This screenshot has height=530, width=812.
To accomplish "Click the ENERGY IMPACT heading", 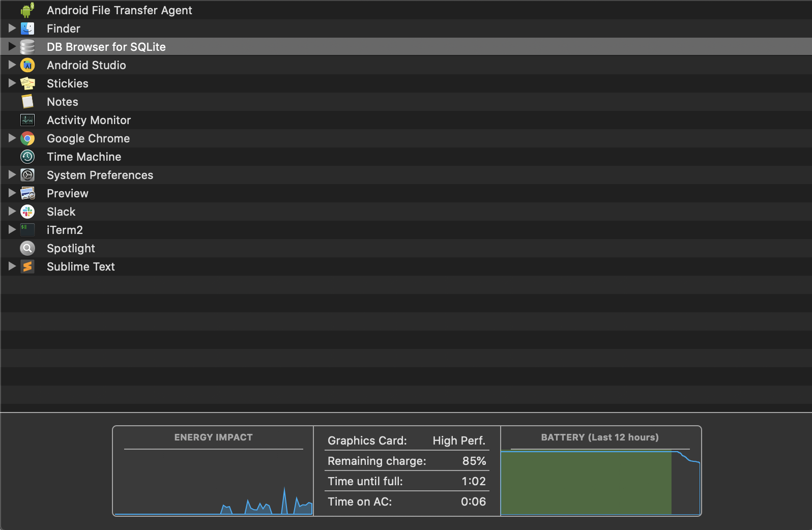I will [214, 437].
